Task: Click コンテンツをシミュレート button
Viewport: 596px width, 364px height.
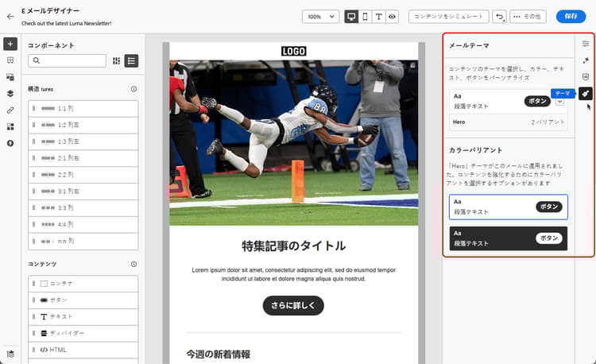Action: tap(448, 17)
